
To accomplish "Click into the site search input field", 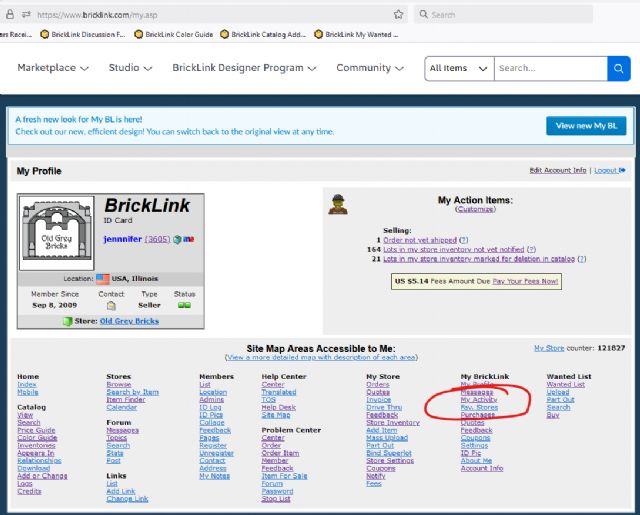I will (x=550, y=68).
